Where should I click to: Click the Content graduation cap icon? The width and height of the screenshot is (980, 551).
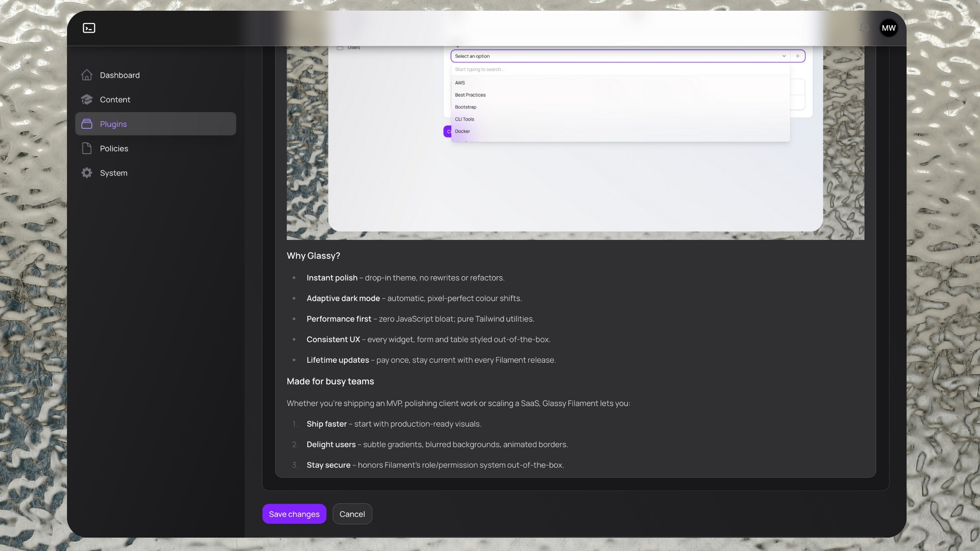87,99
